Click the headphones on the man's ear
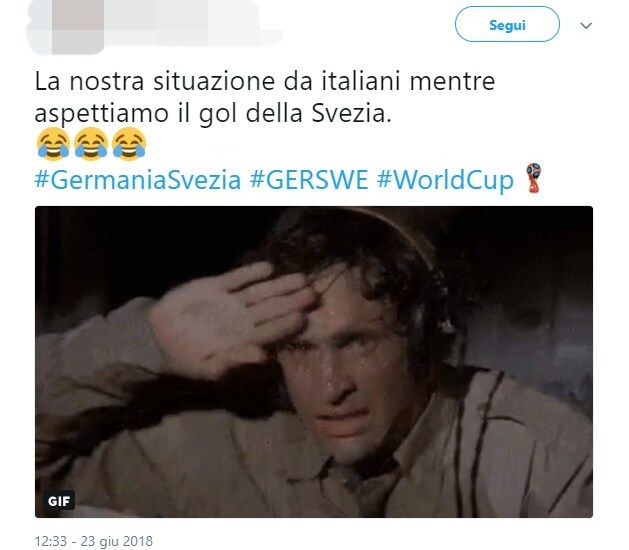 pyautogui.click(x=431, y=319)
